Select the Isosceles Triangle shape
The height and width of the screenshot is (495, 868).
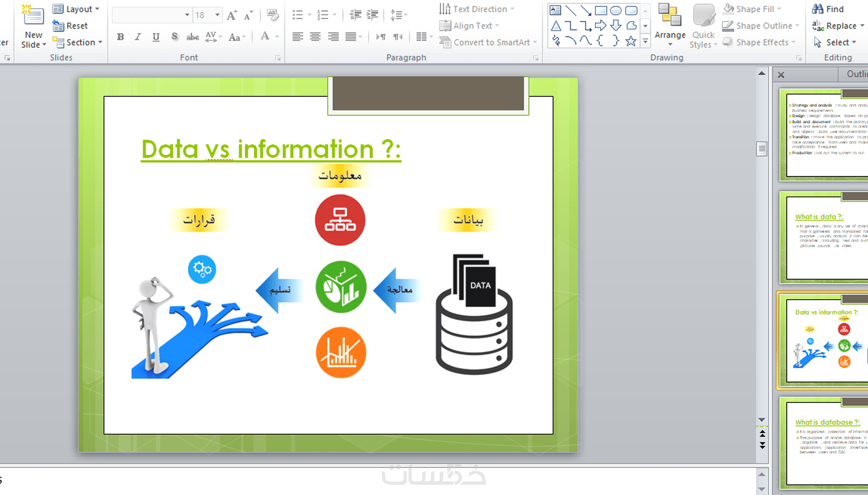(556, 26)
